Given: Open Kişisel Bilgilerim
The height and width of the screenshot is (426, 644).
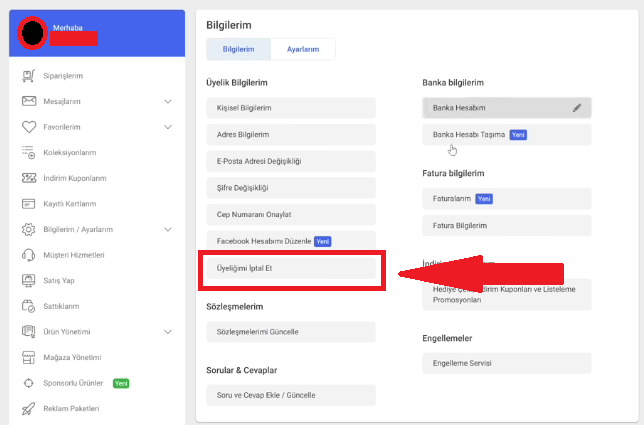Looking at the screenshot, I should click(290, 108).
